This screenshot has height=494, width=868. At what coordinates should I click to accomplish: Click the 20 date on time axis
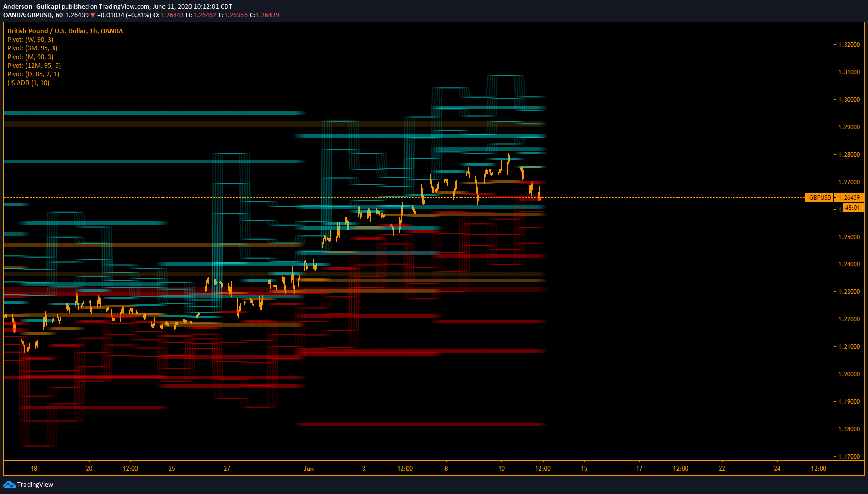89,469
